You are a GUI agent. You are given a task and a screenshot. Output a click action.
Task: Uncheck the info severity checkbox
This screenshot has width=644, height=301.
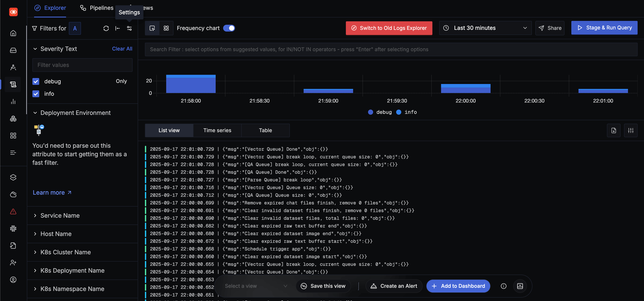(x=36, y=94)
